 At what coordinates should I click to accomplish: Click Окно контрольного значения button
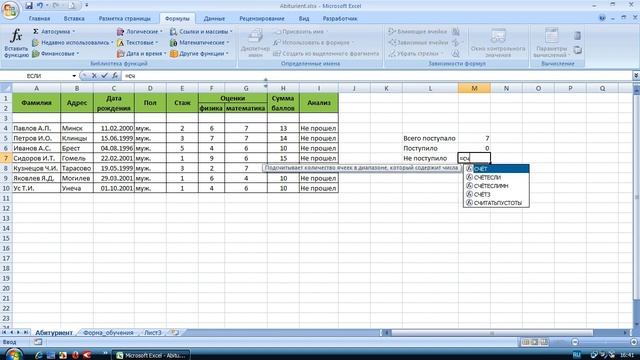click(498, 43)
